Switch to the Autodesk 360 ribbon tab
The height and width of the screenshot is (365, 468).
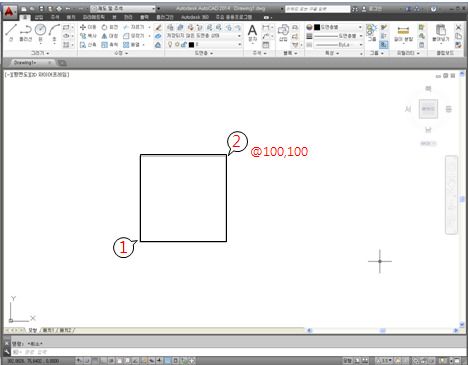(195, 17)
